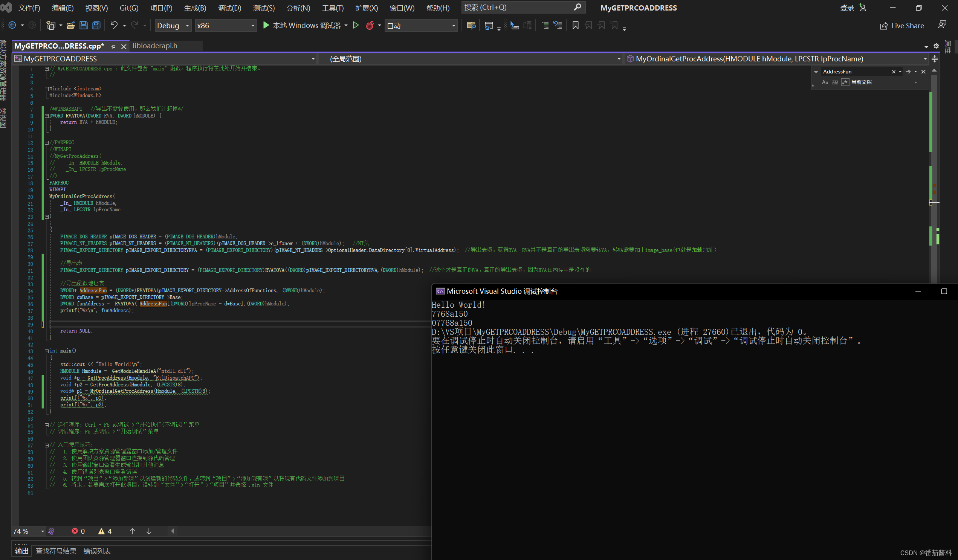Open the x86 platform dropdown

point(225,26)
